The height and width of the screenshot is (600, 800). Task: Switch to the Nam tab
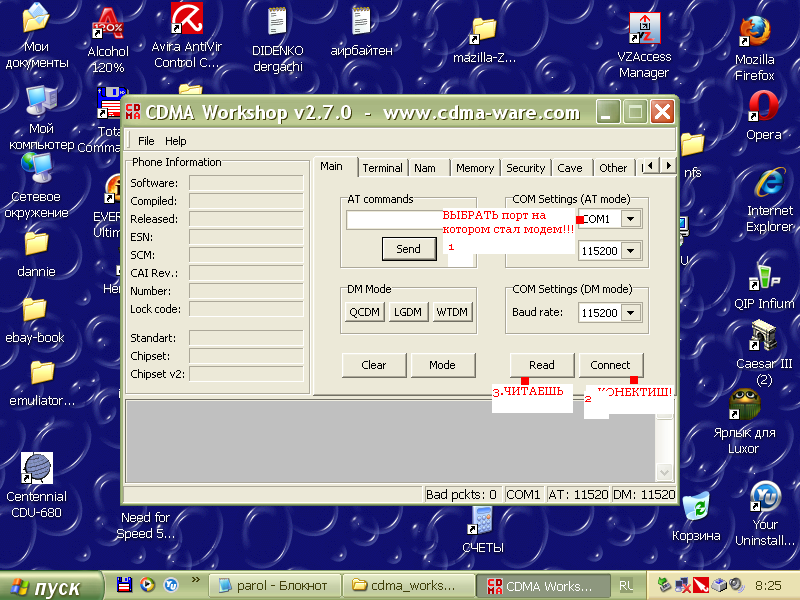(x=425, y=168)
